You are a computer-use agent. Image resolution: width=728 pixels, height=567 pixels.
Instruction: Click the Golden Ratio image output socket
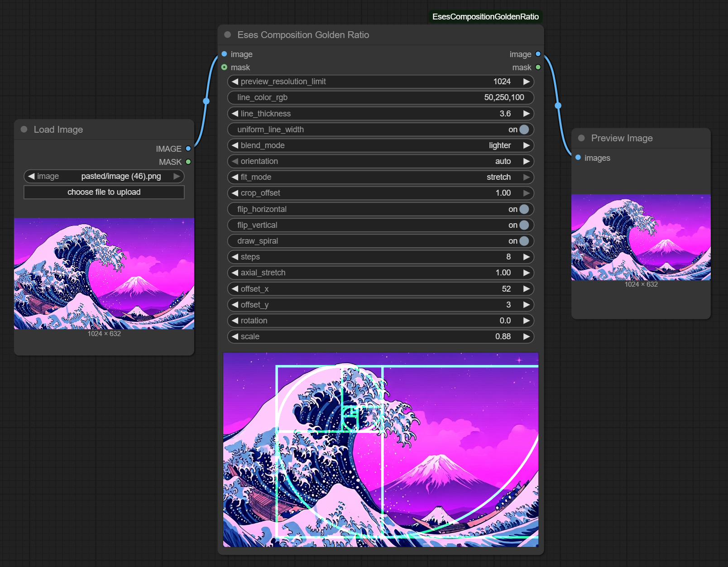tap(538, 54)
